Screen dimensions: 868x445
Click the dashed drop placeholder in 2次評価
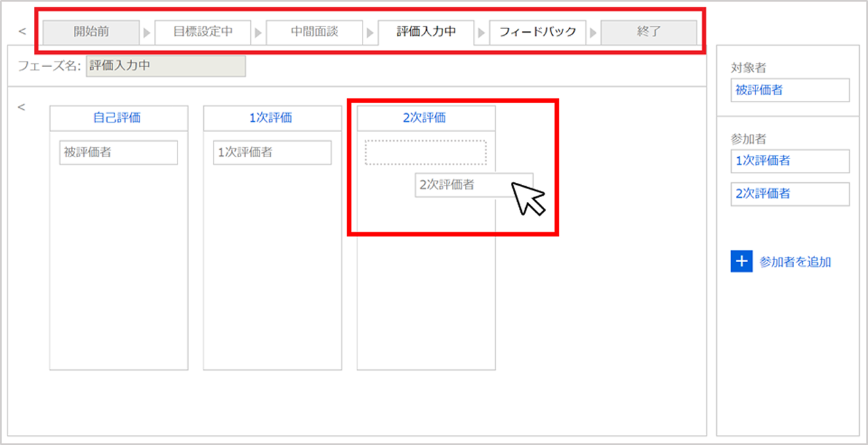426,152
